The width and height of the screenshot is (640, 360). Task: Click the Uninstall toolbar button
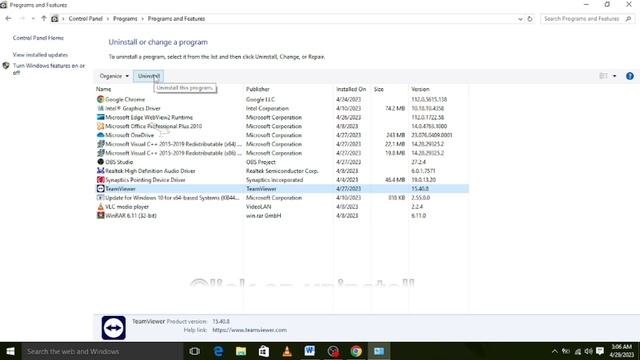click(149, 76)
